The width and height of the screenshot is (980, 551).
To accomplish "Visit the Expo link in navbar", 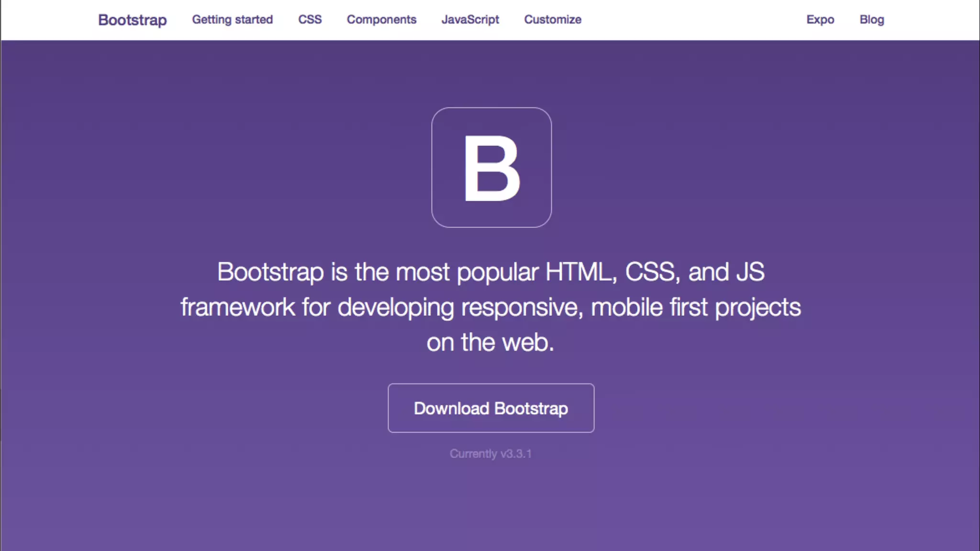I will pos(820,20).
